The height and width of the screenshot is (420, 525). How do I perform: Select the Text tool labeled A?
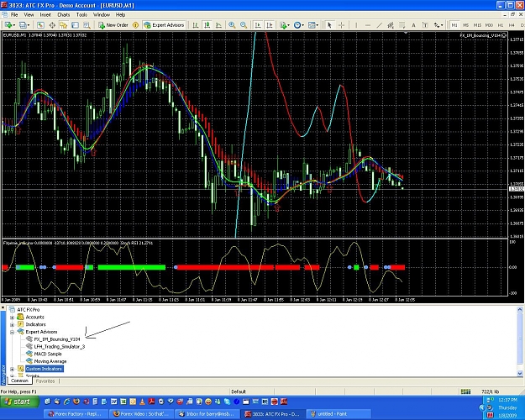(x=413, y=25)
